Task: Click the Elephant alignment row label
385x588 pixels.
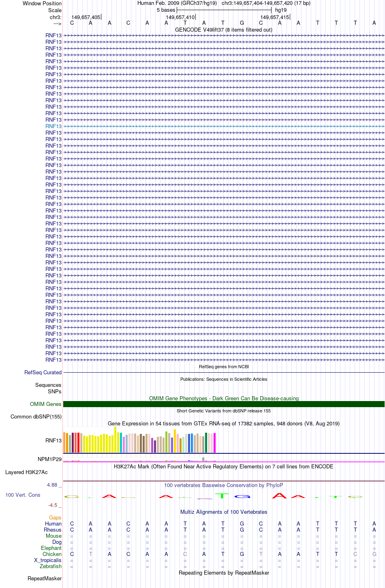Action: 51,548
